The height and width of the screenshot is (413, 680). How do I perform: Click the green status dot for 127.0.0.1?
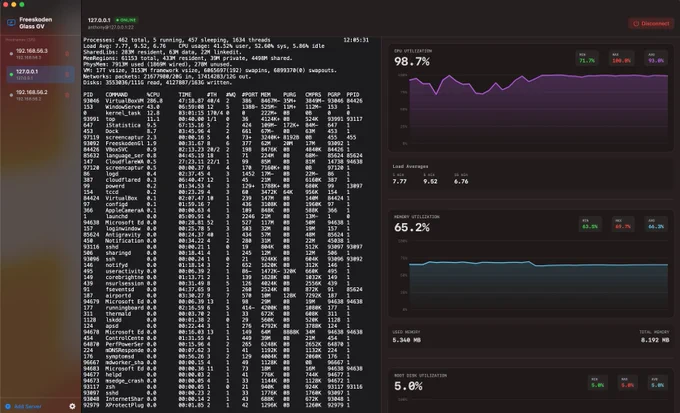(x=11, y=75)
